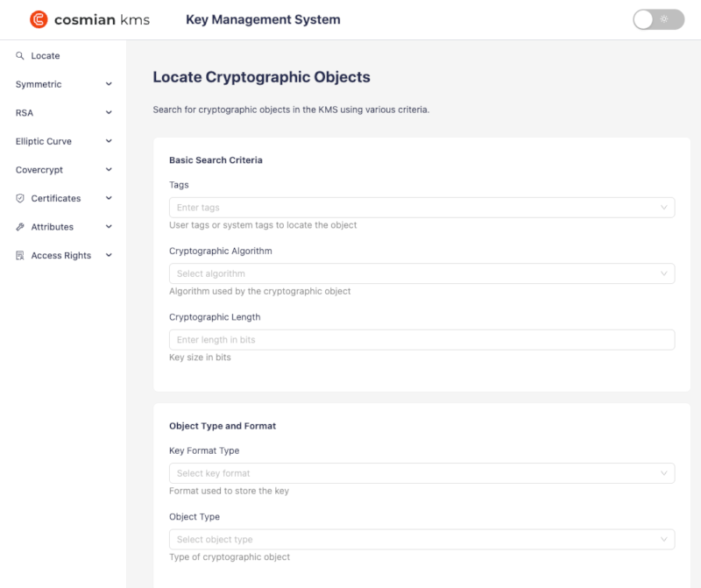Expand the Symmetric menu chevron
Viewport: 701px width, 588px height.
pyautogui.click(x=109, y=85)
